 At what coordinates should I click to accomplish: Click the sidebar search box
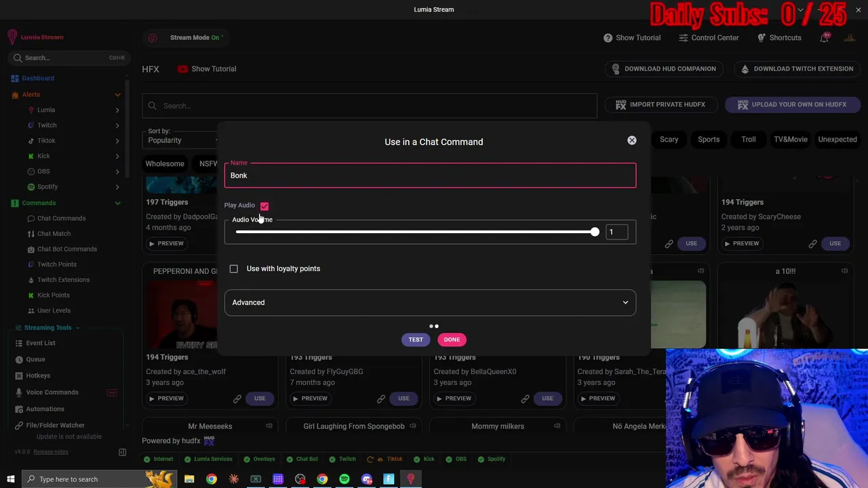click(x=68, y=58)
